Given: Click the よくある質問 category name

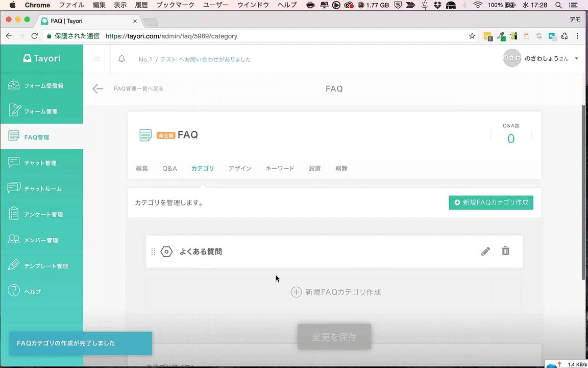Looking at the screenshot, I should pos(201,251).
